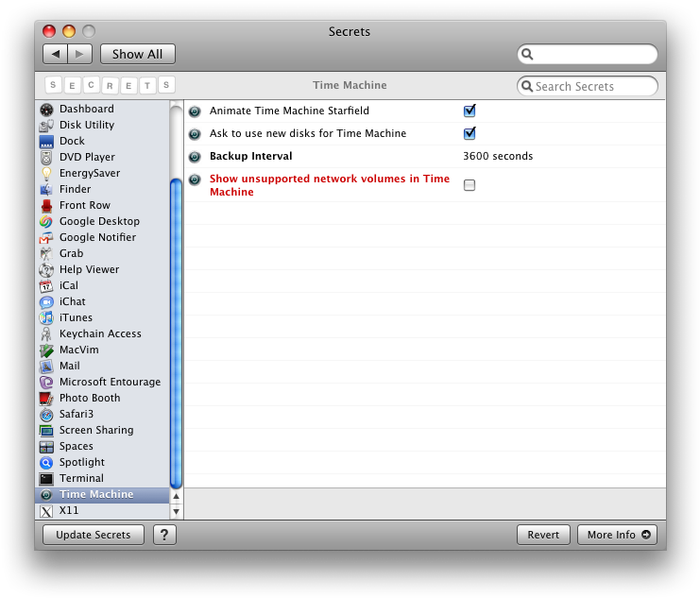Open the Safari3 entry in sidebar
Image resolution: width=700 pixels, height=598 pixels.
(x=77, y=415)
